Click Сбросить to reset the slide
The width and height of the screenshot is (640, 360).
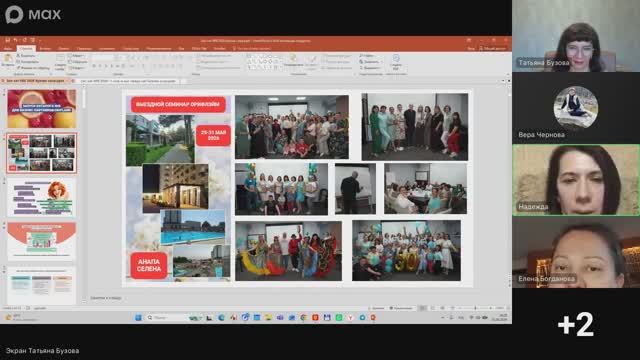pos(78,62)
